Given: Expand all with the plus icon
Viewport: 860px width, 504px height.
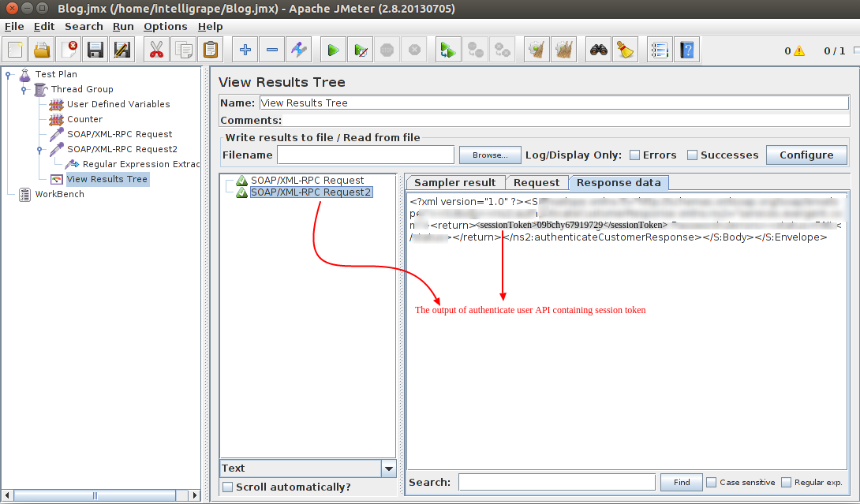Looking at the screenshot, I should (245, 50).
